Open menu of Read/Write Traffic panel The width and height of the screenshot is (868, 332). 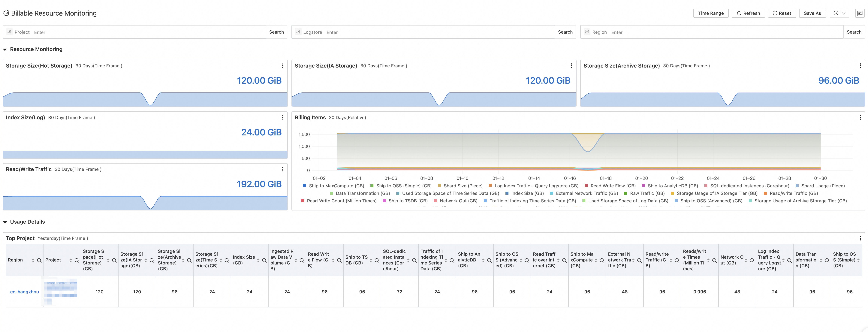(282, 169)
